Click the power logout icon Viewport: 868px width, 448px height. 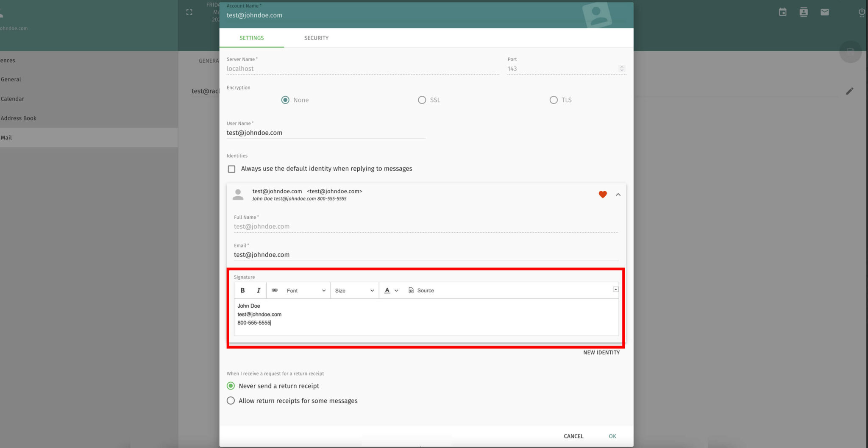tap(862, 12)
